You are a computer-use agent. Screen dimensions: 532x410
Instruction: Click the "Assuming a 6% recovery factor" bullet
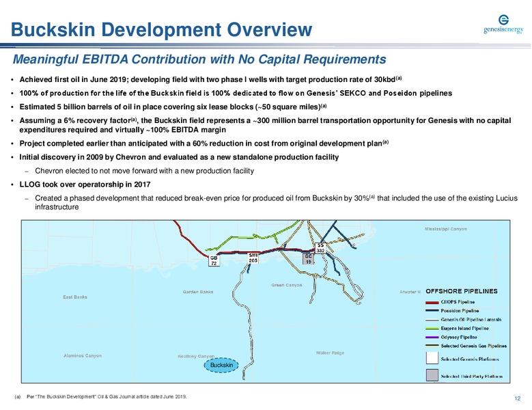[265, 125]
